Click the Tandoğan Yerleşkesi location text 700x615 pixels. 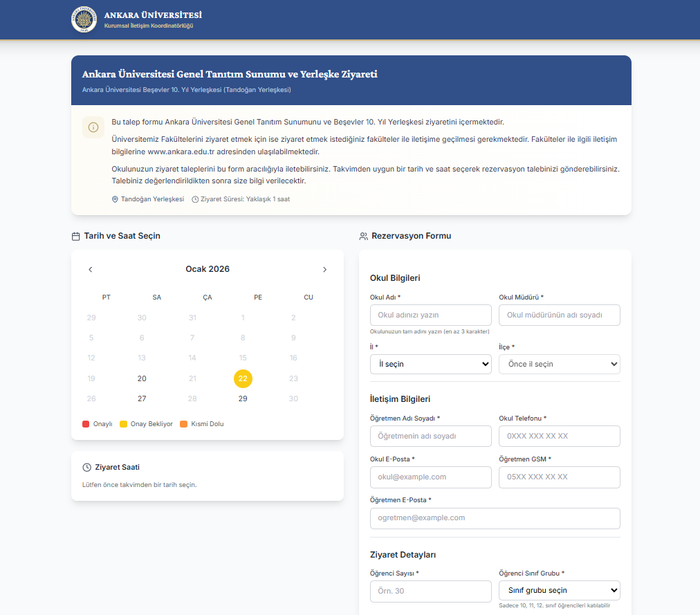[152, 199]
